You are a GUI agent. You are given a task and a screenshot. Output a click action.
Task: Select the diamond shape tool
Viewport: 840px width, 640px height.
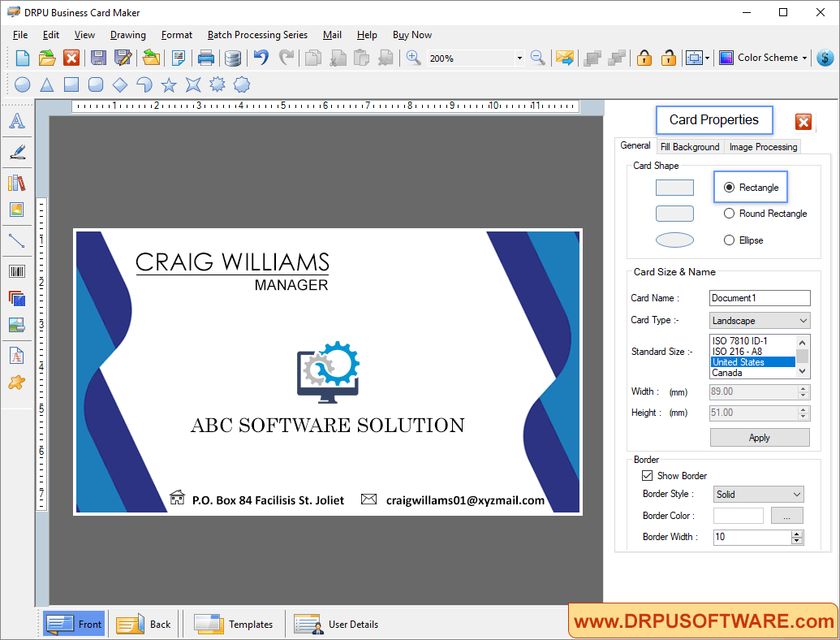pyautogui.click(x=120, y=84)
